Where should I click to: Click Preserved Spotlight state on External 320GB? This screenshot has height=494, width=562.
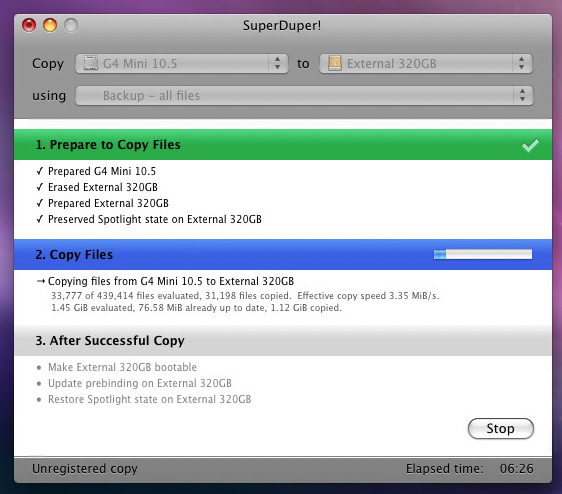click(155, 219)
